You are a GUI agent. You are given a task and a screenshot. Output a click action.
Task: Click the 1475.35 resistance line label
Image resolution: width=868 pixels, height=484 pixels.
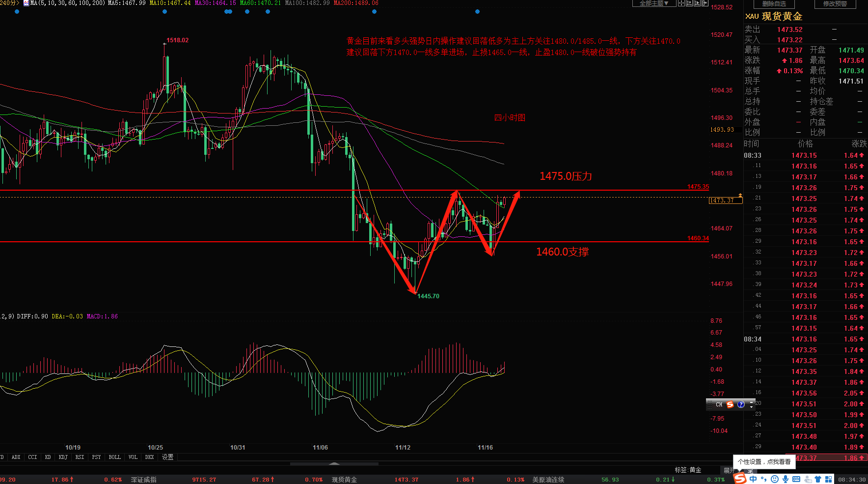(x=698, y=187)
